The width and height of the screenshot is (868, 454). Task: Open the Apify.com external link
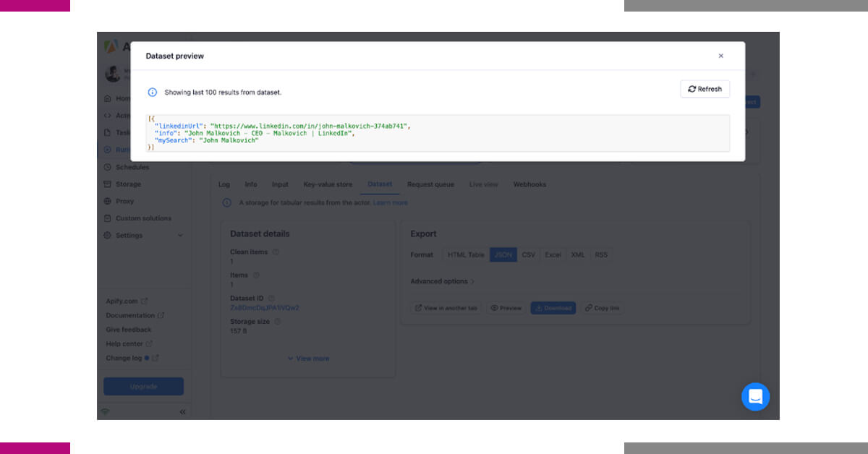(x=127, y=301)
